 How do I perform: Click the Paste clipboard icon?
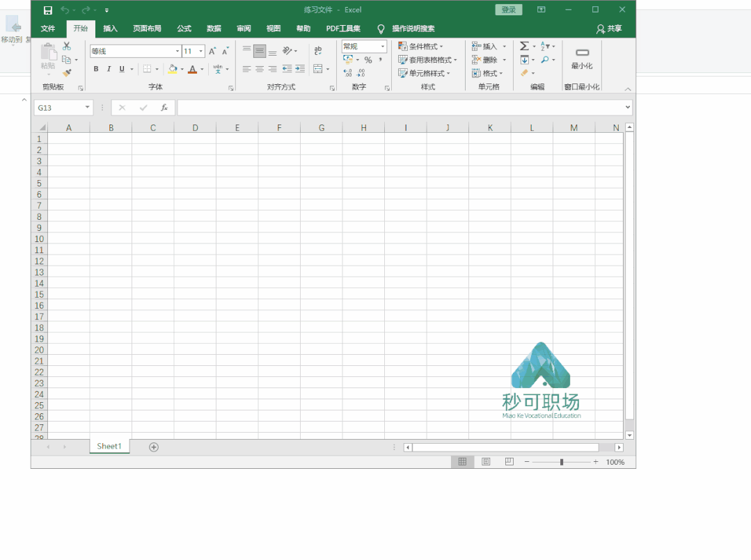click(x=48, y=52)
